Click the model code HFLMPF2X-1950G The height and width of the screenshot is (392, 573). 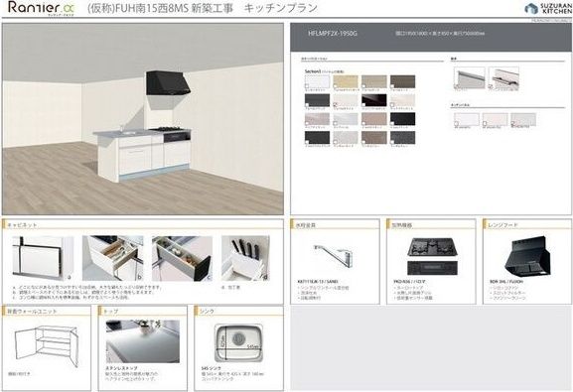[333, 33]
